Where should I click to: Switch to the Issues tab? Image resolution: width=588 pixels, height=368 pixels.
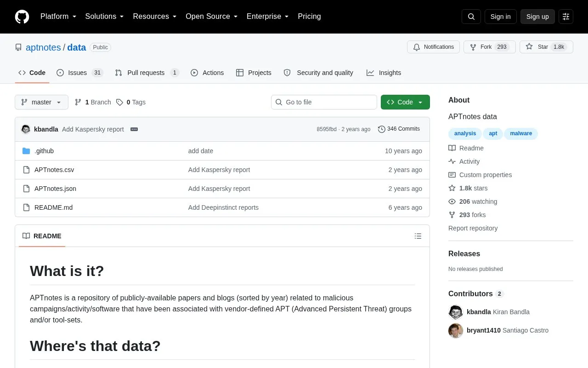coord(79,73)
